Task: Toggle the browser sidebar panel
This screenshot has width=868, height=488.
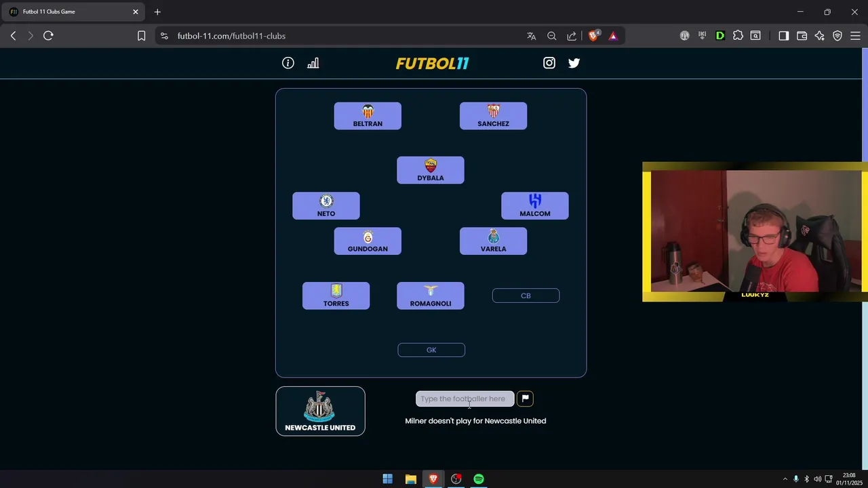Action: pos(784,36)
